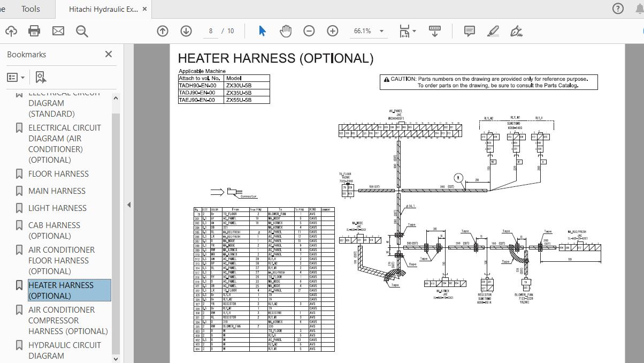Switch to the Tools tab

30,9
